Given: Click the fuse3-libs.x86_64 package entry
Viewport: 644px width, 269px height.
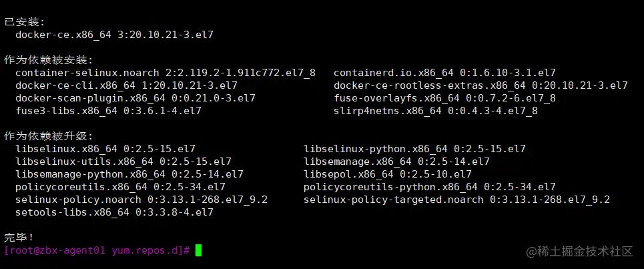Looking at the screenshot, I should (108, 111).
